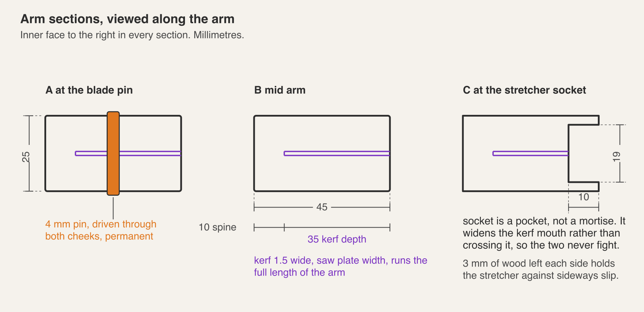Click the kerf segment right of the pin in section A

pyautogui.click(x=150, y=153)
